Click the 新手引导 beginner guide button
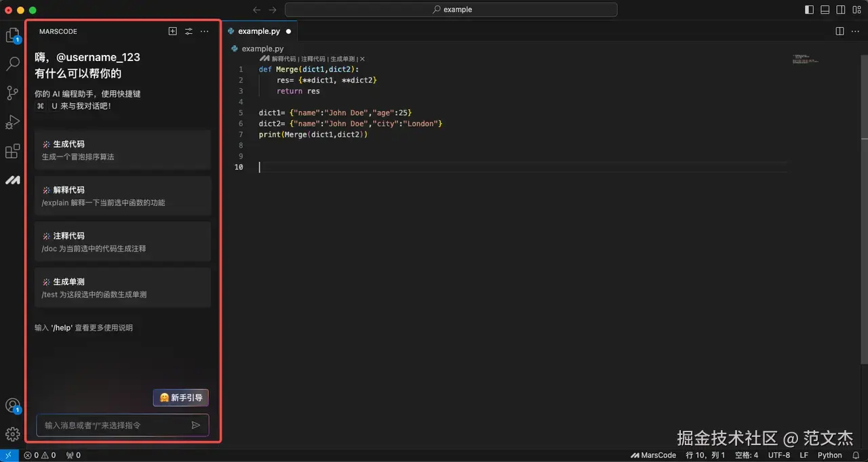 pyautogui.click(x=181, y=398)
